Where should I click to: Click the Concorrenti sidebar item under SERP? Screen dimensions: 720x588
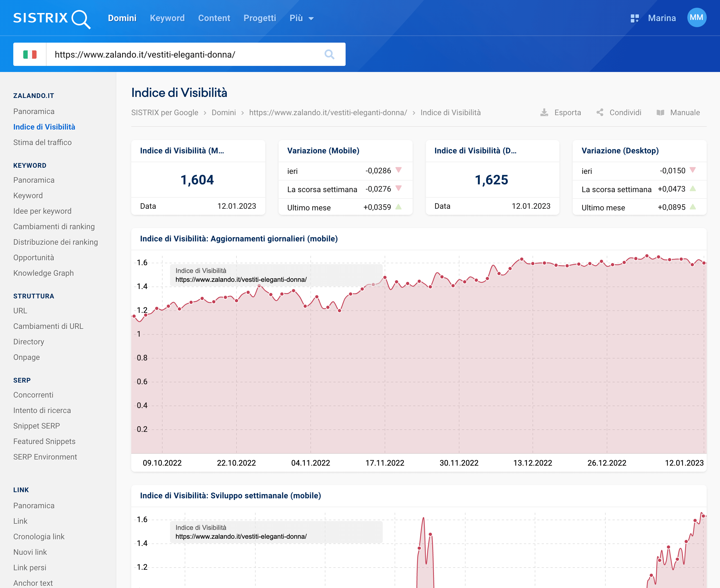33,395
